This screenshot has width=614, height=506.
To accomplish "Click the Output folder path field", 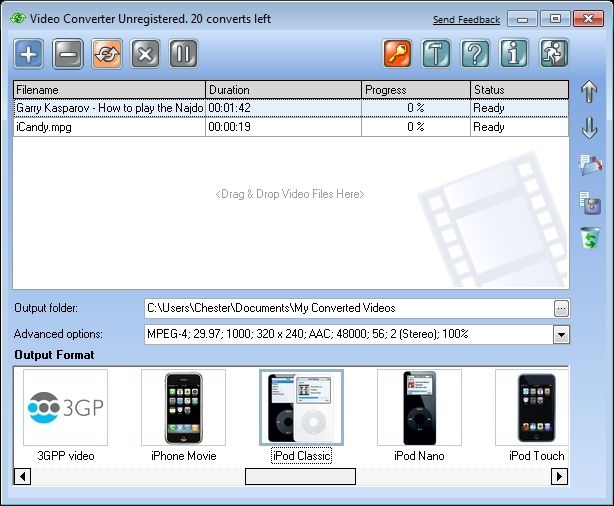I will coord(349,308).
